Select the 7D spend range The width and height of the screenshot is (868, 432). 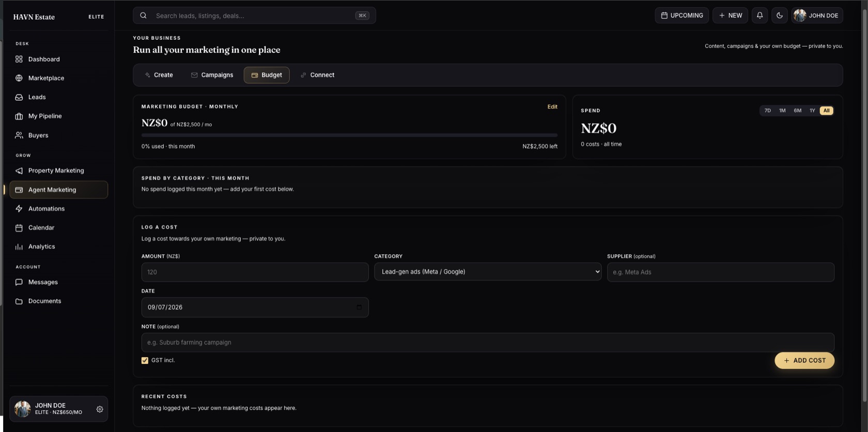click(767, 111)
